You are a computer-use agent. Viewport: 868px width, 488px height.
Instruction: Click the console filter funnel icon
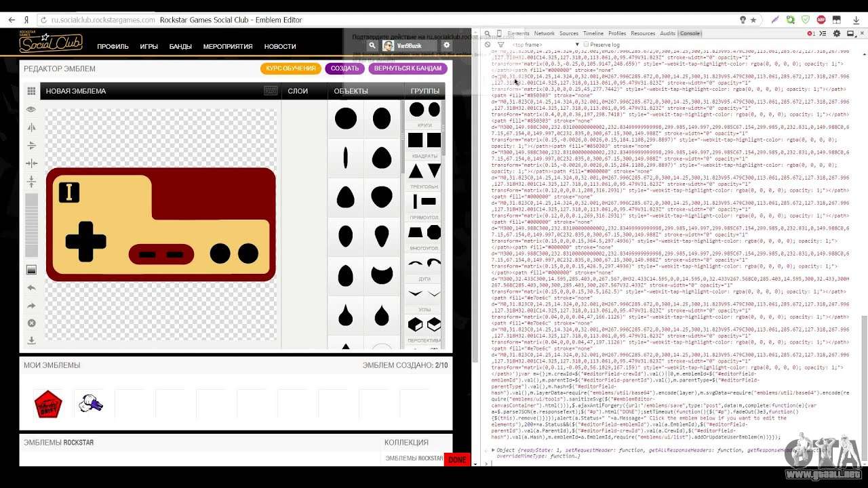(500, 45)
